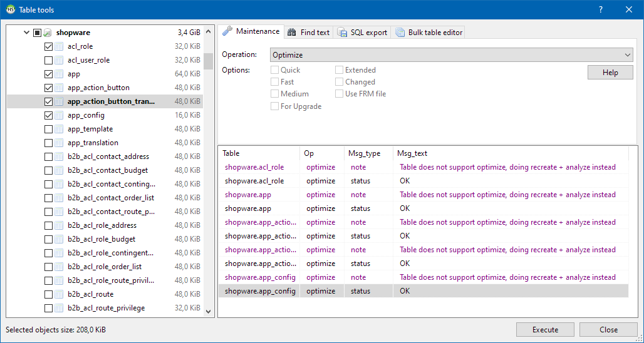644x343 pixels.
Task: Select the b2b_acl_role_budget table row
Action: [101, 239]
